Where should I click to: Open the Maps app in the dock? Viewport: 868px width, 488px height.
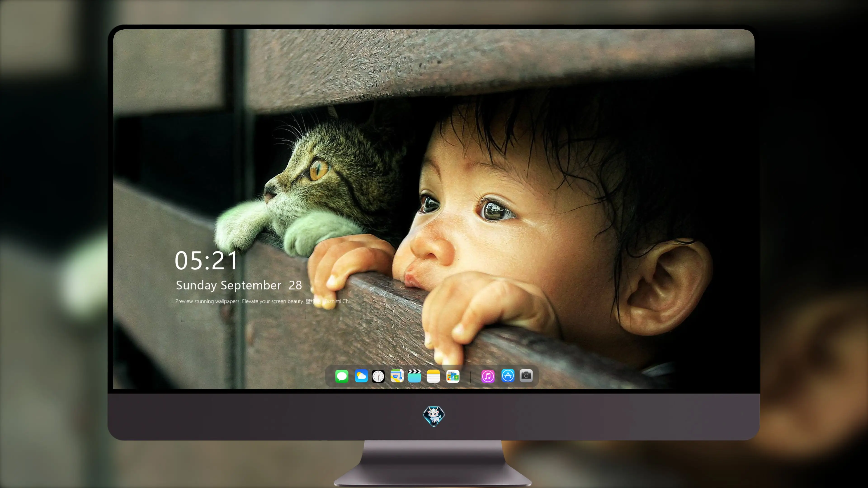point(397,376)
